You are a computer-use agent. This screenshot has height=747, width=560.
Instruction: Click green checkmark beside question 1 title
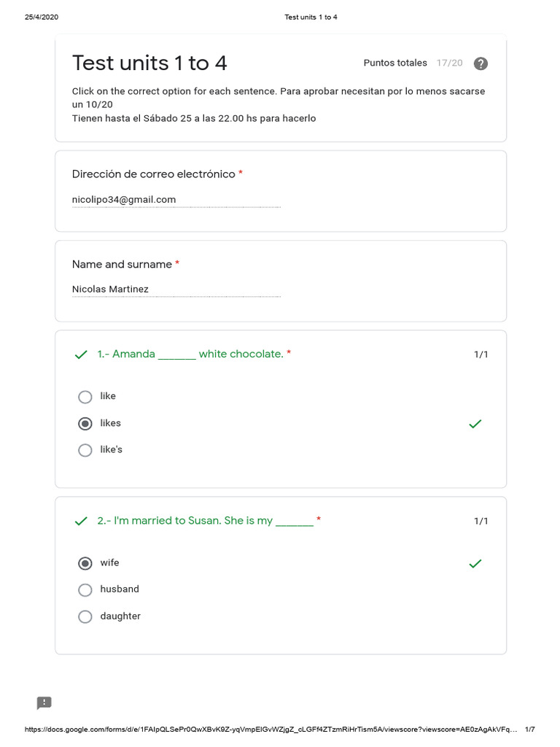point(81,355)
